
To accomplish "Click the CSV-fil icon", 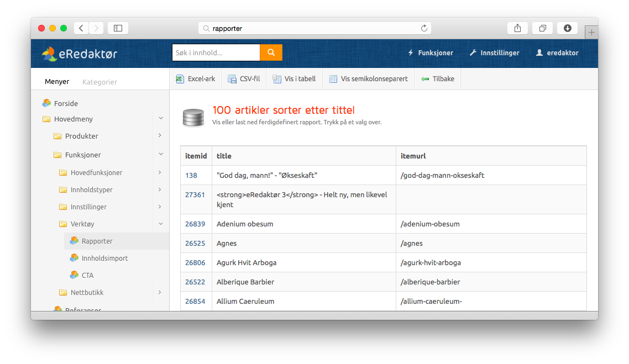I will [x=232, y=79].
